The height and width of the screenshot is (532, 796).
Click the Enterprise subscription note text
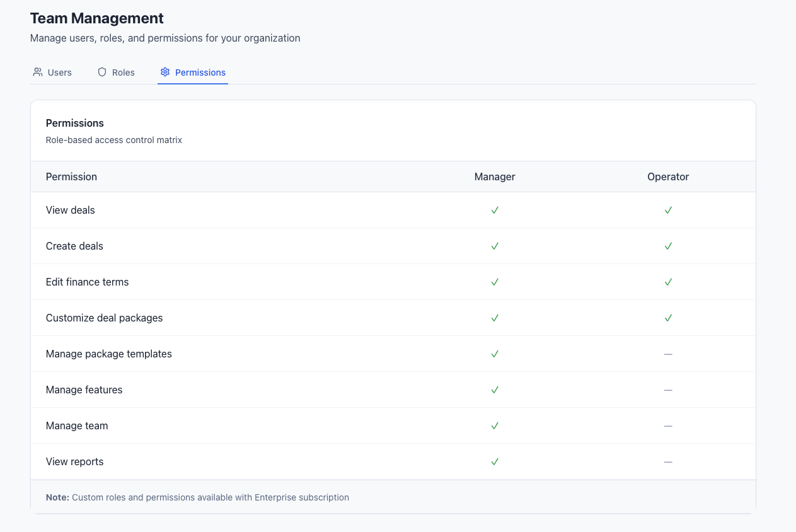pos(197,497)
